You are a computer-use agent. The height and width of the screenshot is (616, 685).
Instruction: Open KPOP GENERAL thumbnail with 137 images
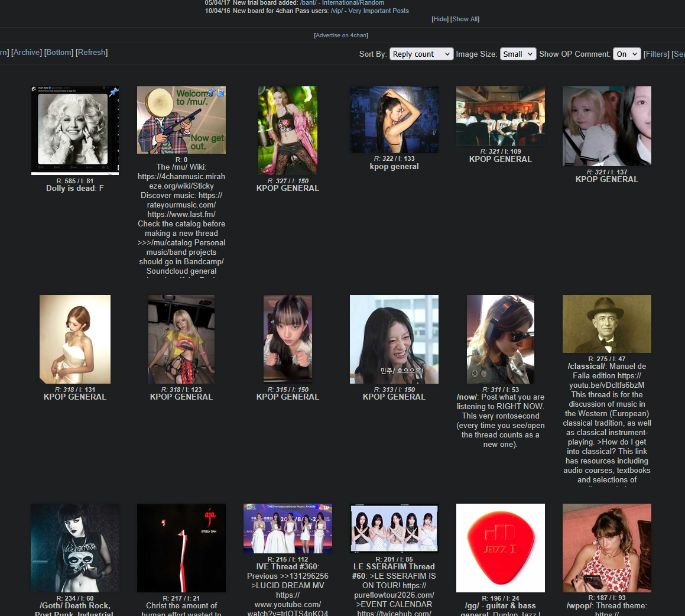[x=607, y=126]
